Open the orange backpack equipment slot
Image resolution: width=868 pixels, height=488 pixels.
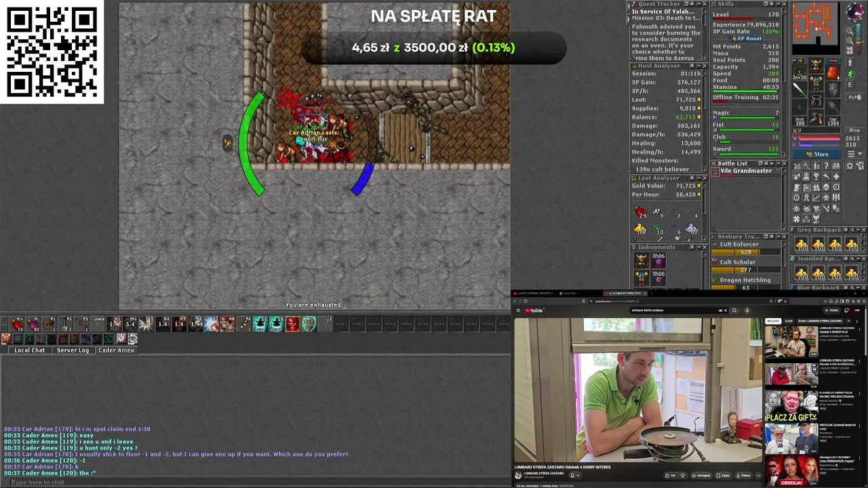833,72
